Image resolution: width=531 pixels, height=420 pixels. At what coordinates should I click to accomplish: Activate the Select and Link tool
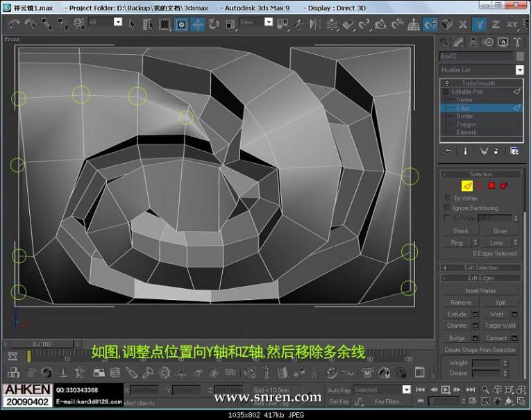pyautogui.click(x=47, y=24)
